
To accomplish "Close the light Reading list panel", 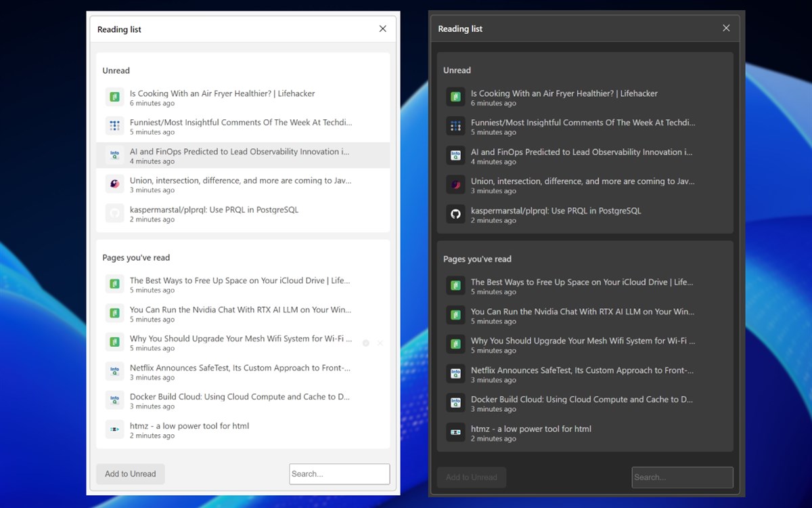I will pos(383,29).
